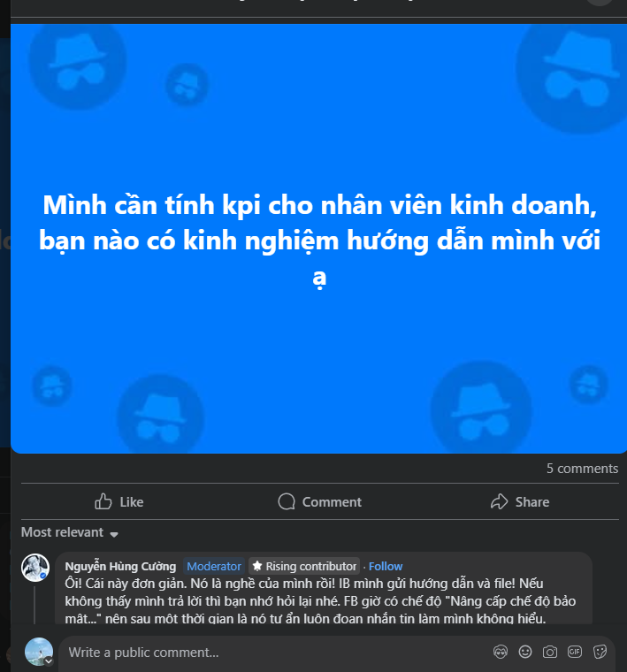The width and height of the screenshot is (627, 672).
Task: Expand the Most relevant sort dropdown
Action: 70,532
